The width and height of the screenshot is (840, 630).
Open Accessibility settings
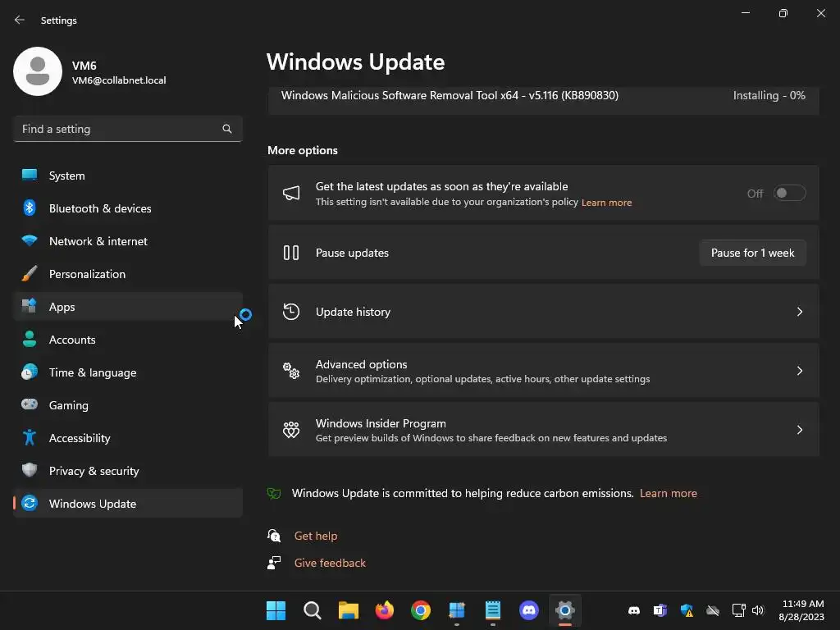pos(128,438)
